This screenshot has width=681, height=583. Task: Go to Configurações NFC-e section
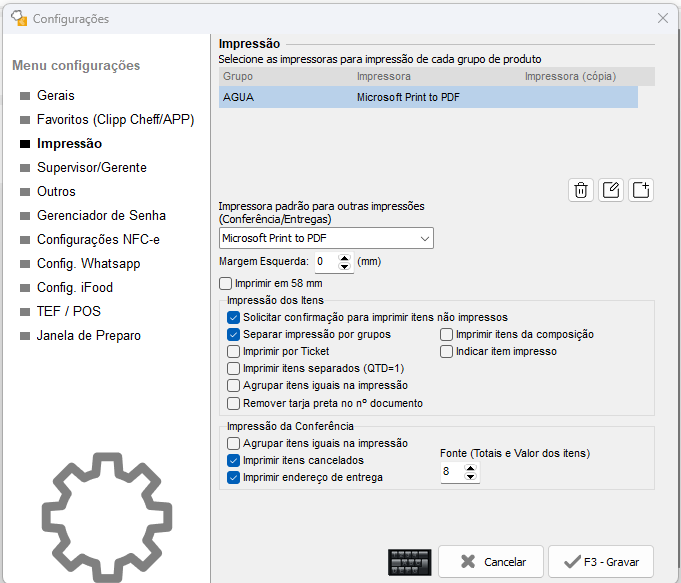coord(98,240)
